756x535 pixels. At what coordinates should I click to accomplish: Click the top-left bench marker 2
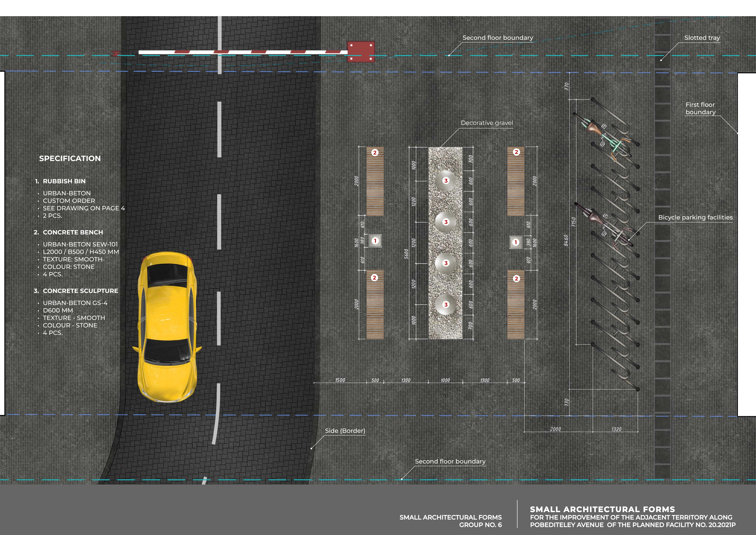tap(375, 153)
